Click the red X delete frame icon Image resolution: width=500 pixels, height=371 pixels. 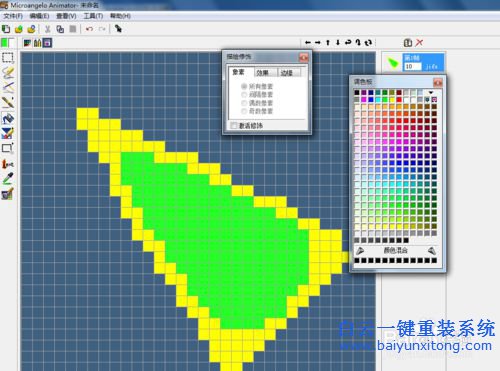tap(420, 43)
